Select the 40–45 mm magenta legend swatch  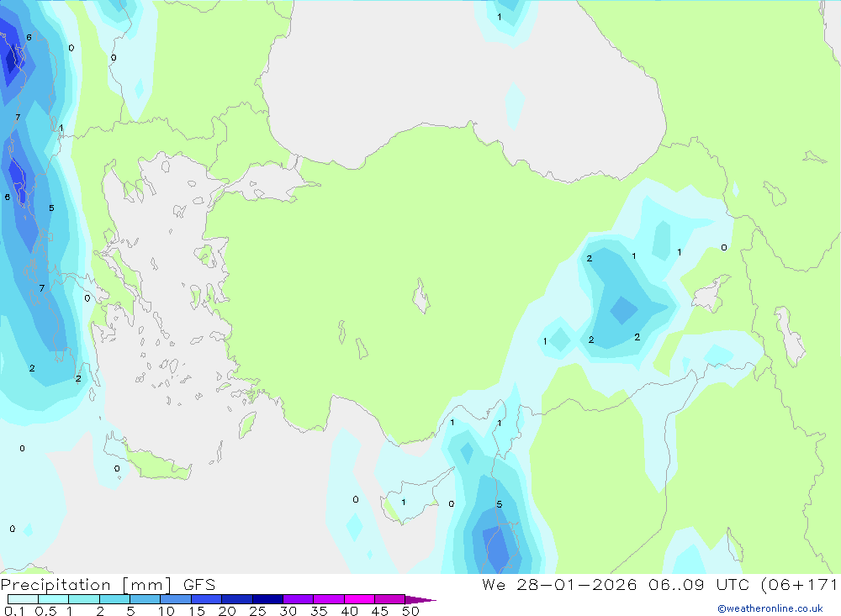coord(359,599)
